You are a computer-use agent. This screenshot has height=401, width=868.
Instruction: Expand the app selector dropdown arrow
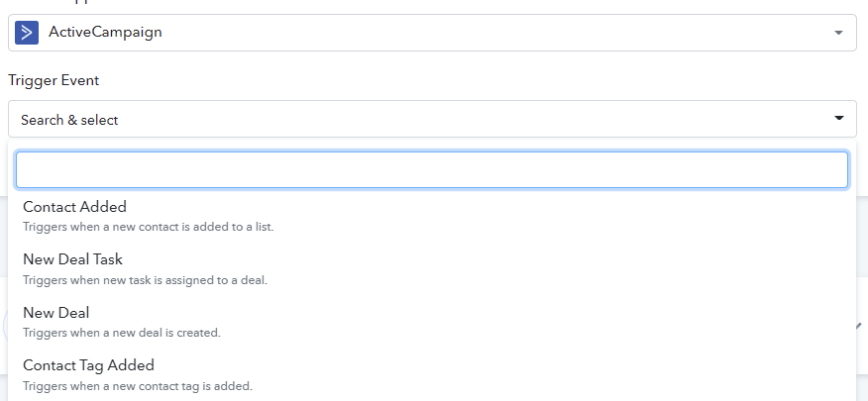pyautogui.click(x=838, y=33)
